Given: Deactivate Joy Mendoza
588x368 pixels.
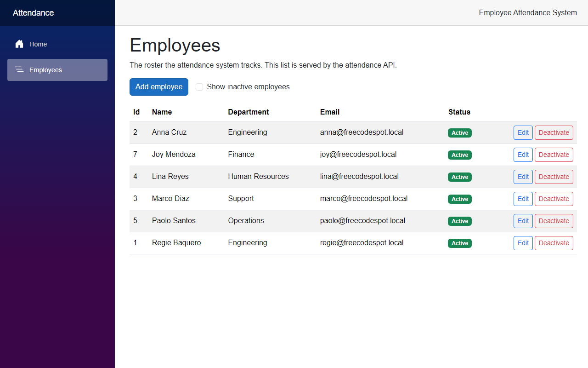Looking at the screenshot, I should pos(554,155).
